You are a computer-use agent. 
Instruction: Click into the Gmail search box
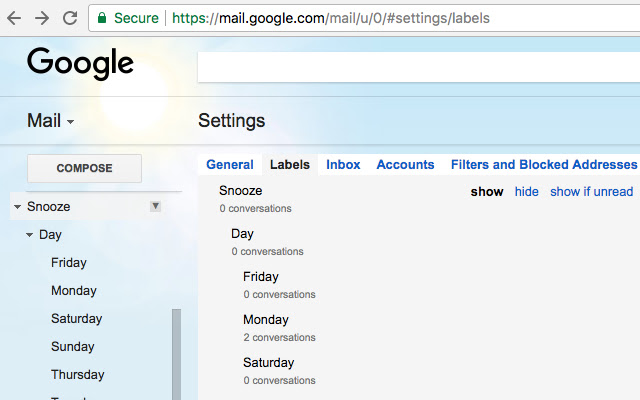pyautogui.click(x=418, y=67)
